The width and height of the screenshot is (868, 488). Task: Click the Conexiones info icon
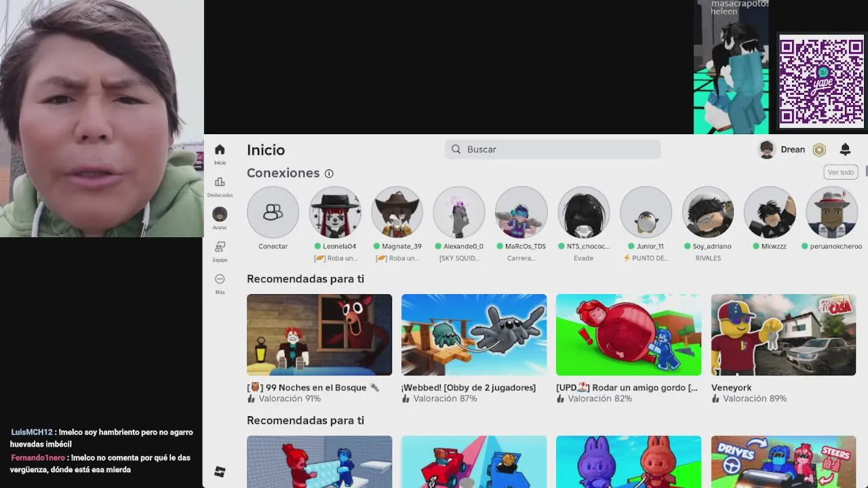329,174
